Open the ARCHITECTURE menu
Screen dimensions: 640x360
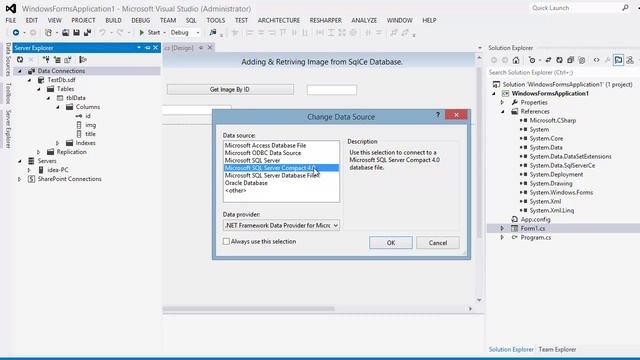tap(279, 20)
